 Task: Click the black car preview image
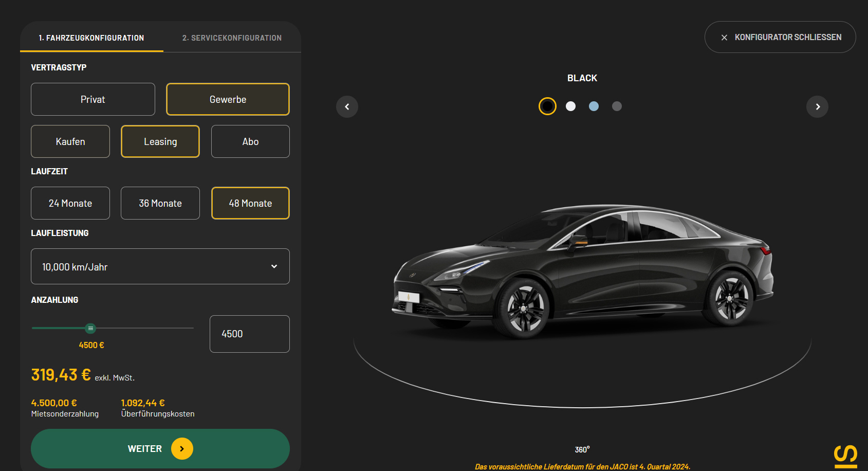click(583, 271)
